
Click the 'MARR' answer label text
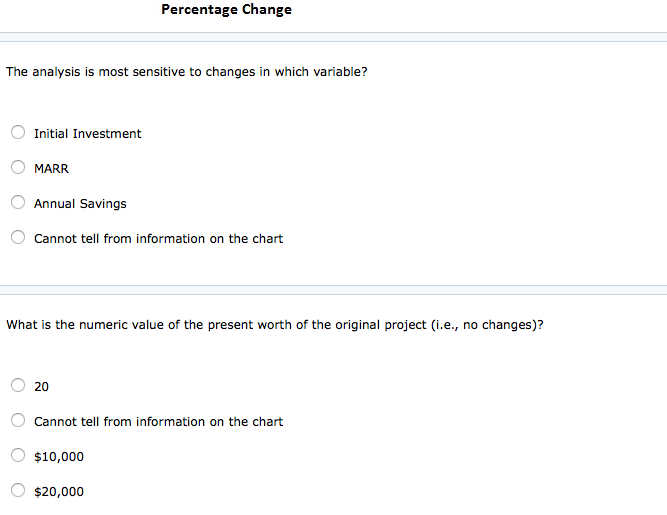(x=51, y=168)
